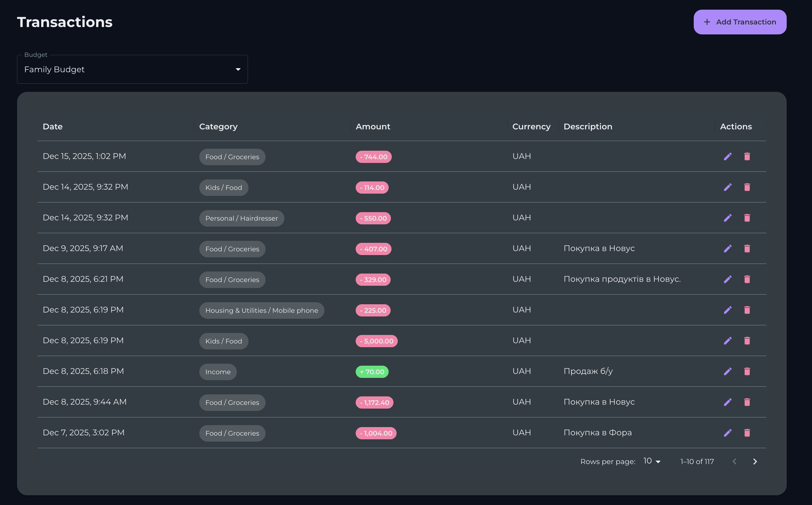Click the previous page chevron
The width and height of the screenshot is (812, 505).
[x=734, y=461]
